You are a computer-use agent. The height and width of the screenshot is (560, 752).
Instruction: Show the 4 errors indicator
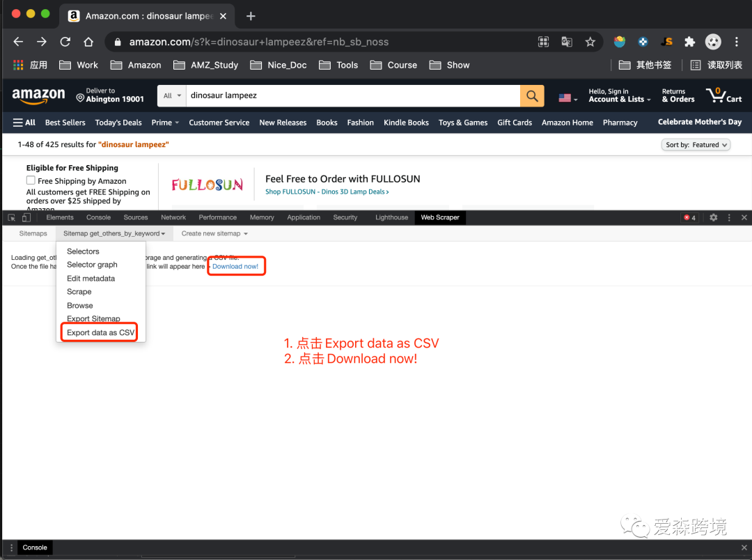click(x=689, y=217)
